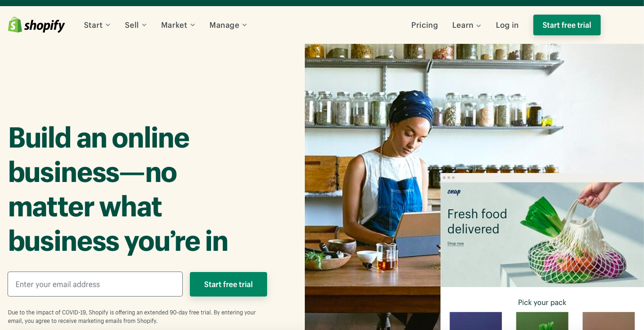Expand the Start menu chevron

[x=108, y=25]
